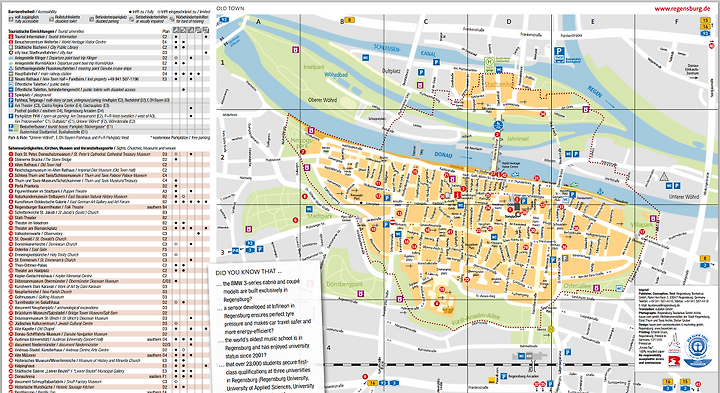The width and height of the screenshot is (720, 393).
Task: Click the Unterer Wöhrd map label
Action: tap(684, 196)
